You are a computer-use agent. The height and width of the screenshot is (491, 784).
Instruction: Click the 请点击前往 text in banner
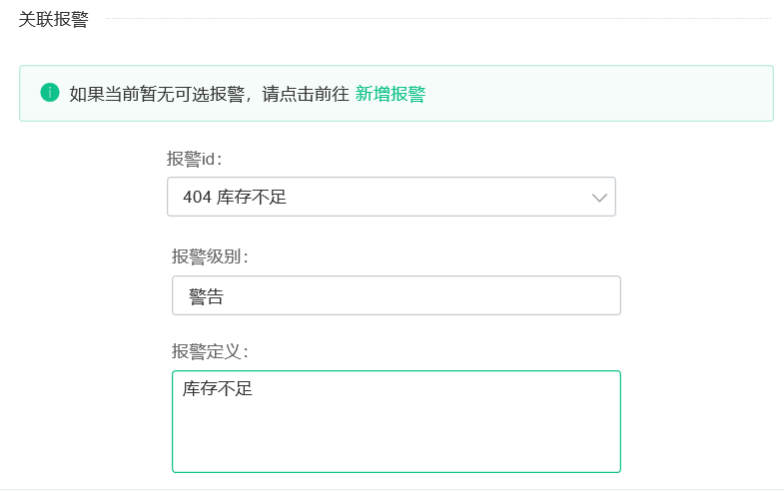point(306,94)
